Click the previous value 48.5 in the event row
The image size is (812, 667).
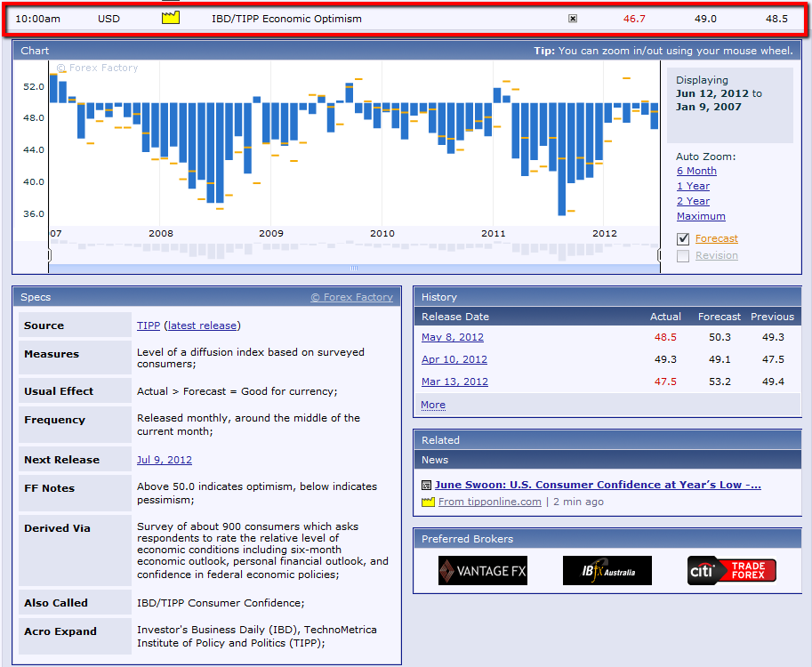776,19
